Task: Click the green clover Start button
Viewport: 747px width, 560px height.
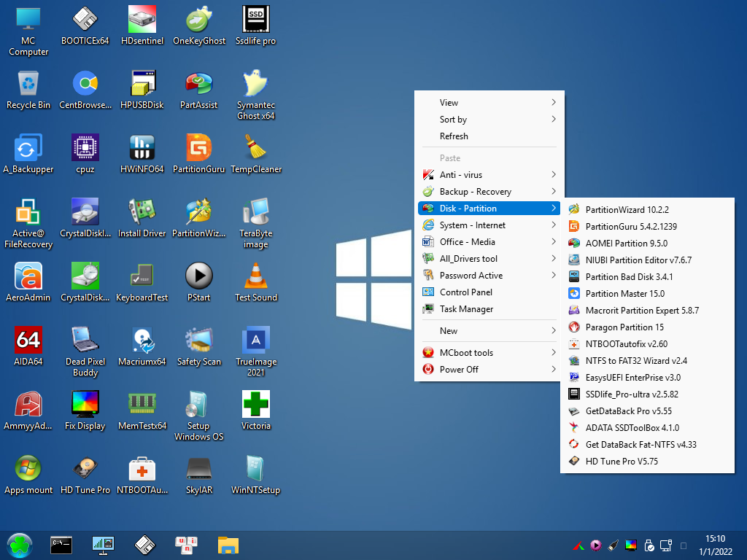Action: [20, 545]
